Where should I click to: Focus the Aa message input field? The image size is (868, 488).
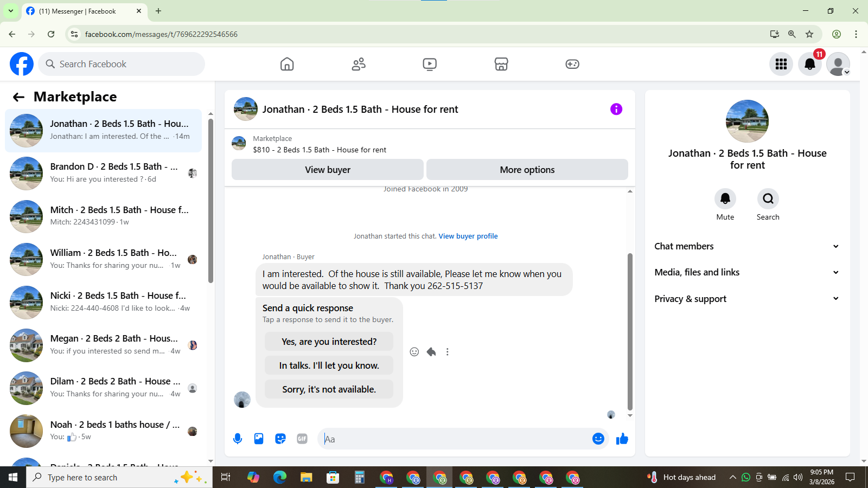click(455, 439)
